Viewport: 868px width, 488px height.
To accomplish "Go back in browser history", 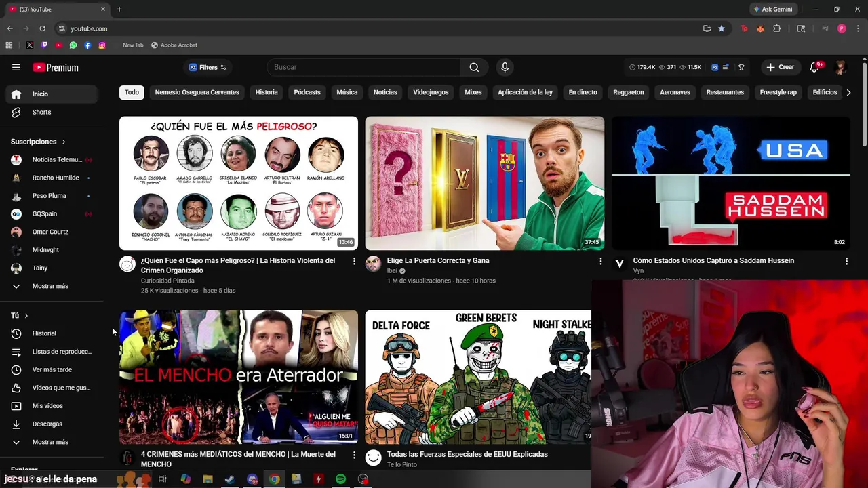I will point(10,28).
